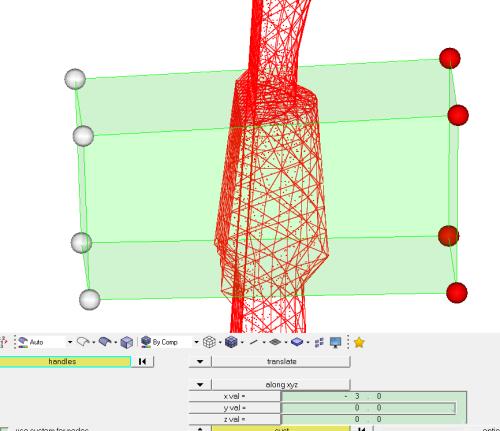Click the gray layers representation icon
This screenshot has height=431, width=500.
[275, 342]
